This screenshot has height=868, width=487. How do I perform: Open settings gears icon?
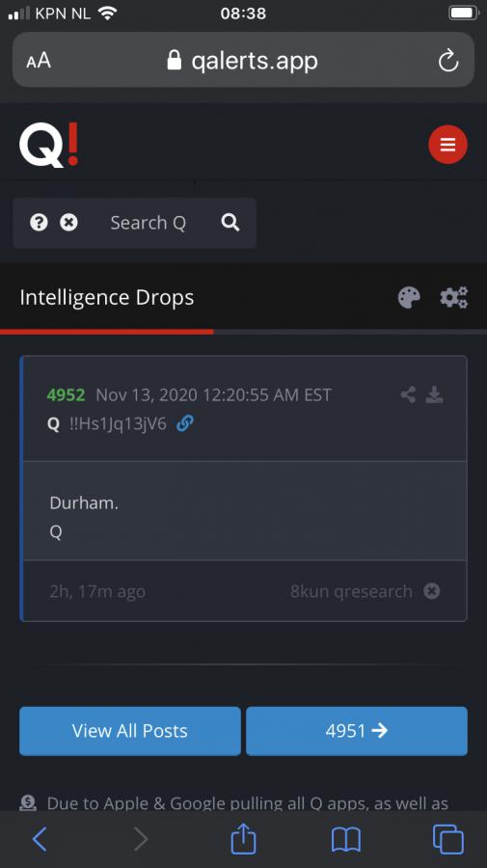pyautogui.click(x=454, y=298)
